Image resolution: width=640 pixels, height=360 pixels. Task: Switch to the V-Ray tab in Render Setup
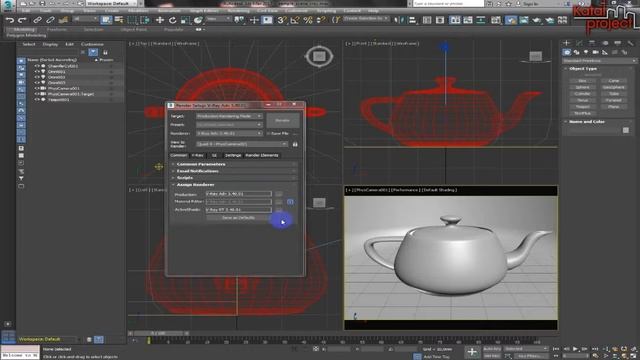pyautogui.click(x=198, y=156)
